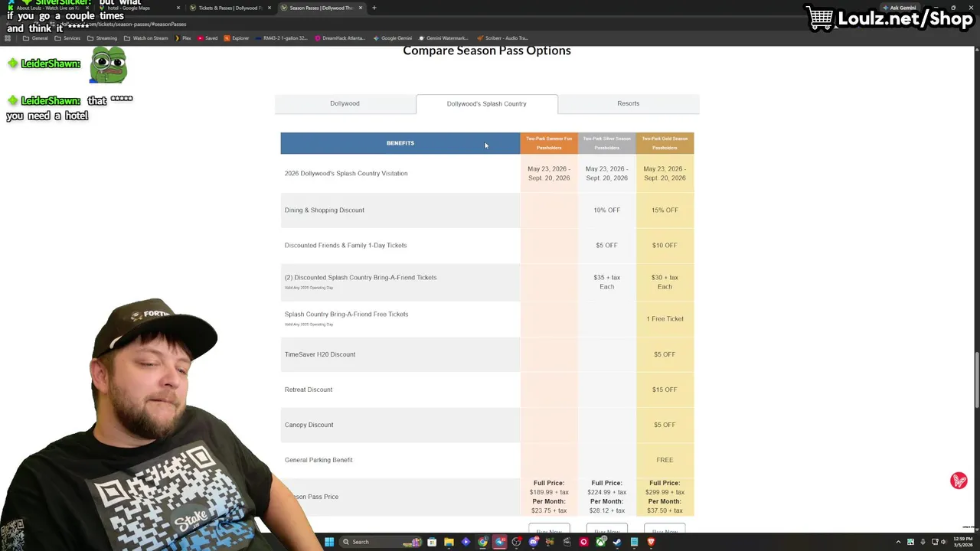Open the OBS Studio taskbar icon
The image size is (980, 551).
click(517, 542)
